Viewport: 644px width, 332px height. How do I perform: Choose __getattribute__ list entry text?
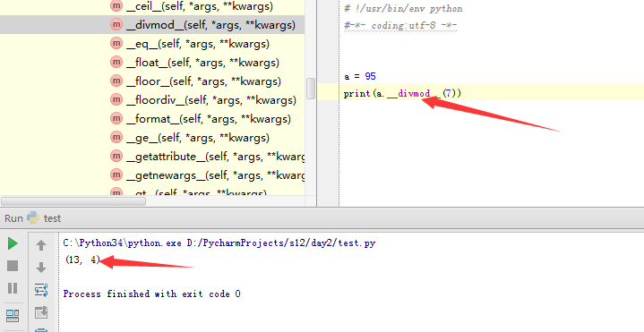point(215,157)
